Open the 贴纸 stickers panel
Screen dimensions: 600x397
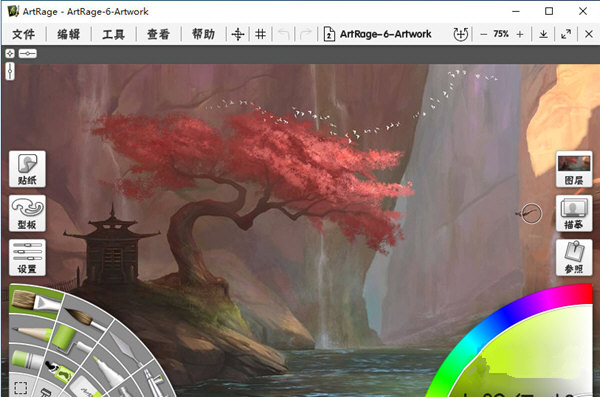[27, 169]
